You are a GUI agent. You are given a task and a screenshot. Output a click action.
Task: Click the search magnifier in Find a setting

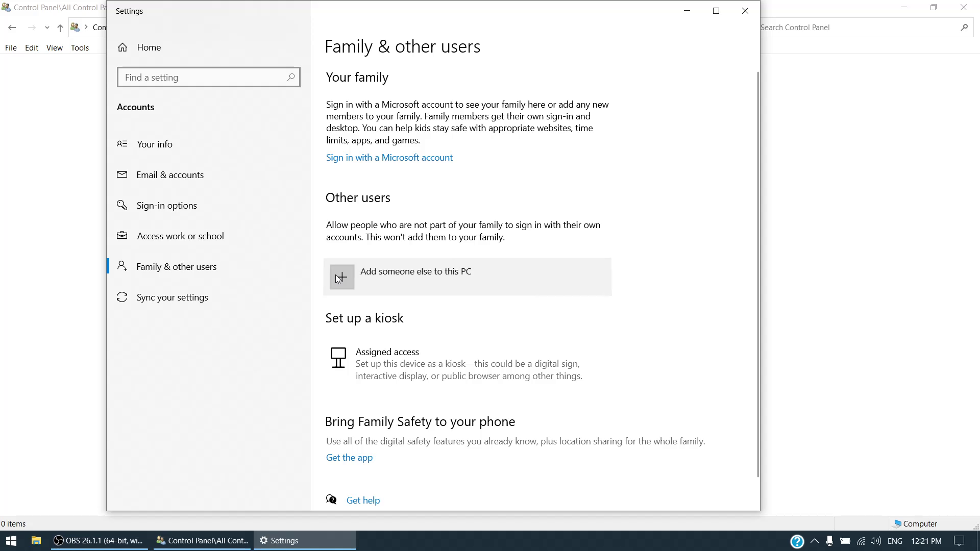[291, 77]
